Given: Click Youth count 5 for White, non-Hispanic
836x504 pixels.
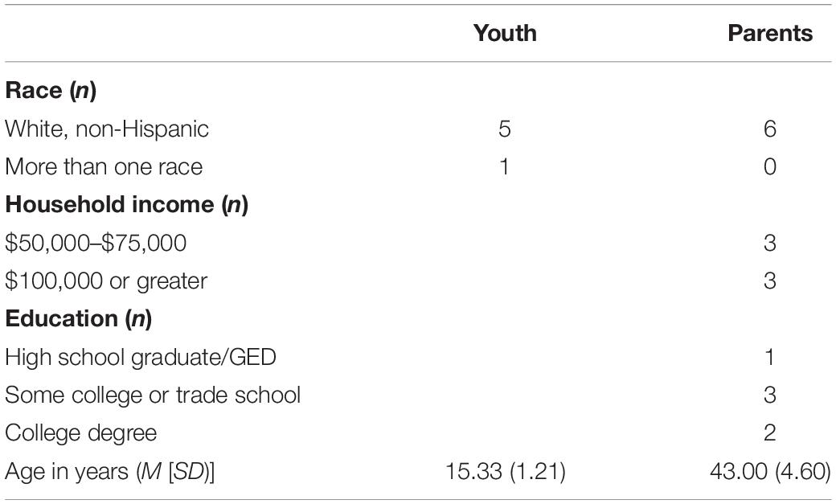Looking at the screenshot, I should click(504, 129).
